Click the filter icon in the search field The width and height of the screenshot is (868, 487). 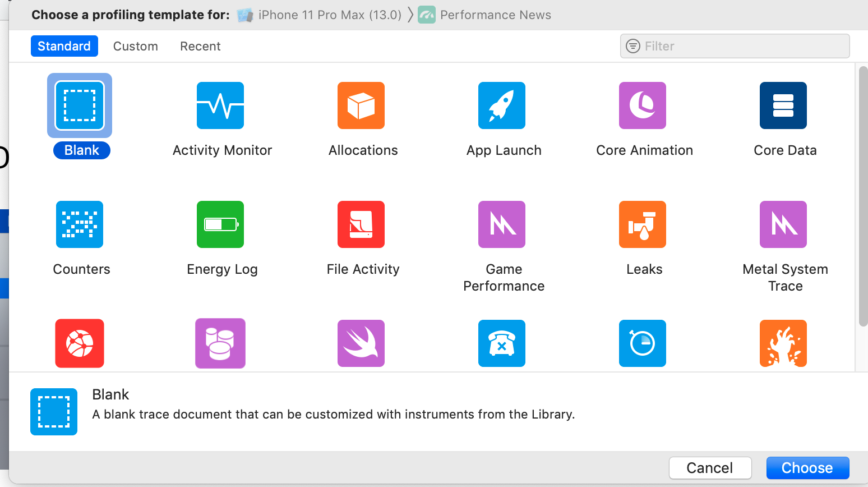pos(633,46)
